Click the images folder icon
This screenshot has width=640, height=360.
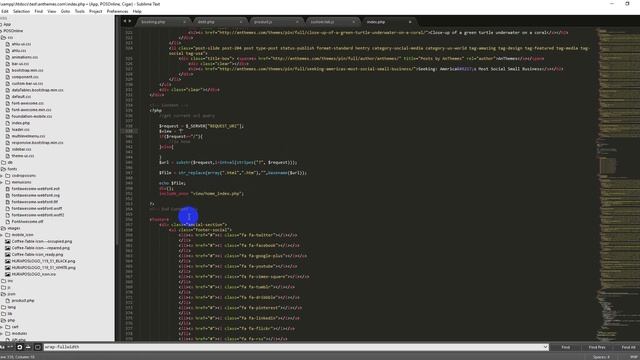(4, 228)
